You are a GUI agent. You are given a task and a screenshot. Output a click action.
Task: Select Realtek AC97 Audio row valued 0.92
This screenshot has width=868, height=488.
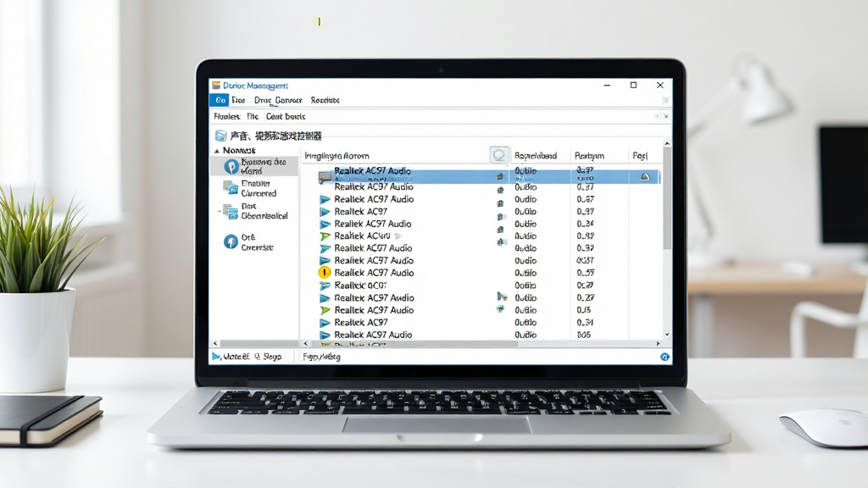coord(481,248)
